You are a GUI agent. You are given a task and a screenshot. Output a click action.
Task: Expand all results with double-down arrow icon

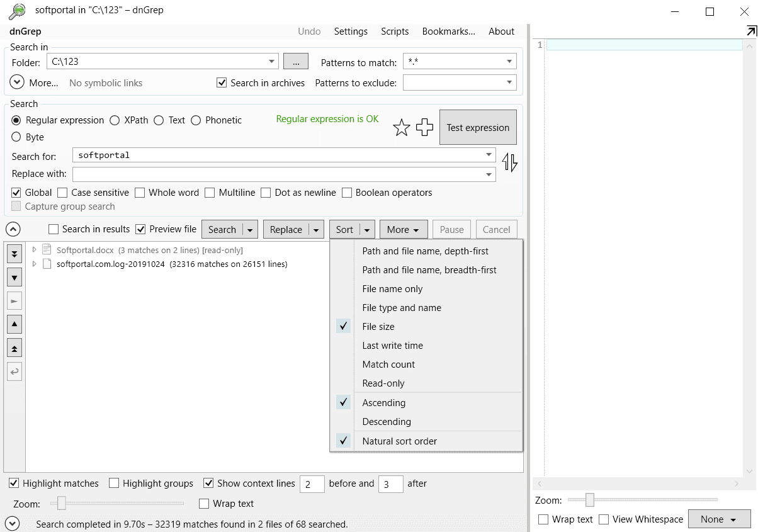14,254
